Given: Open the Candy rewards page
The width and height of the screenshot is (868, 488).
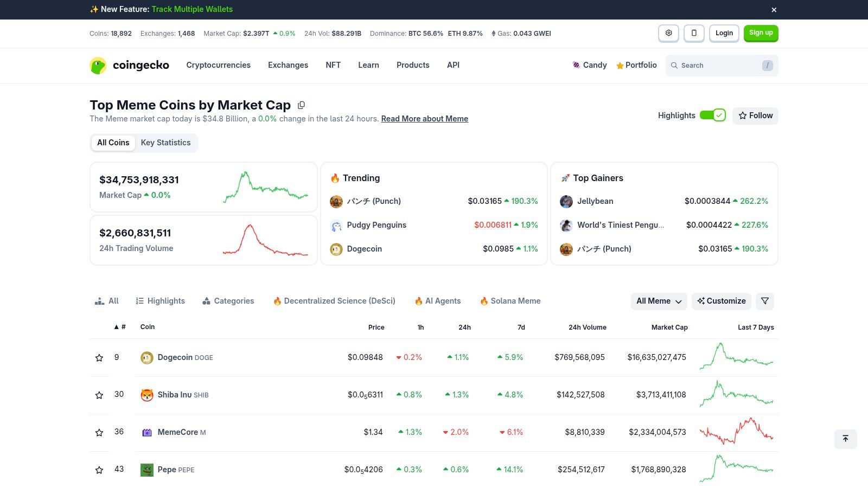Looking at the screenshot, I should pos(589,65).
